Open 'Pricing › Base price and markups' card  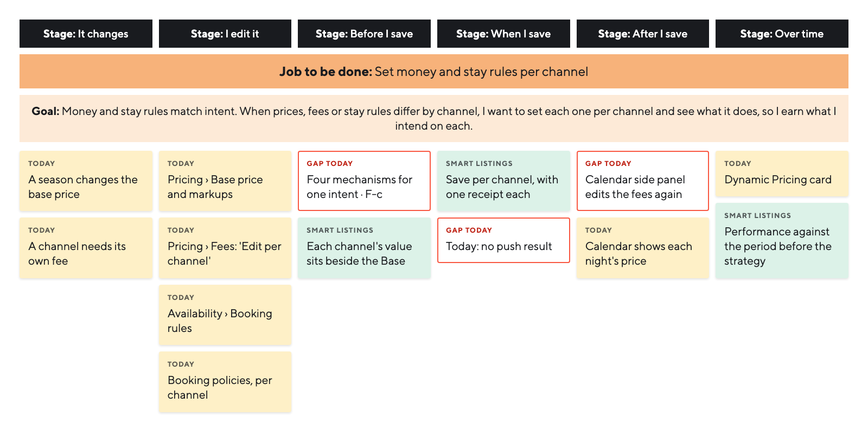(225, 181)
